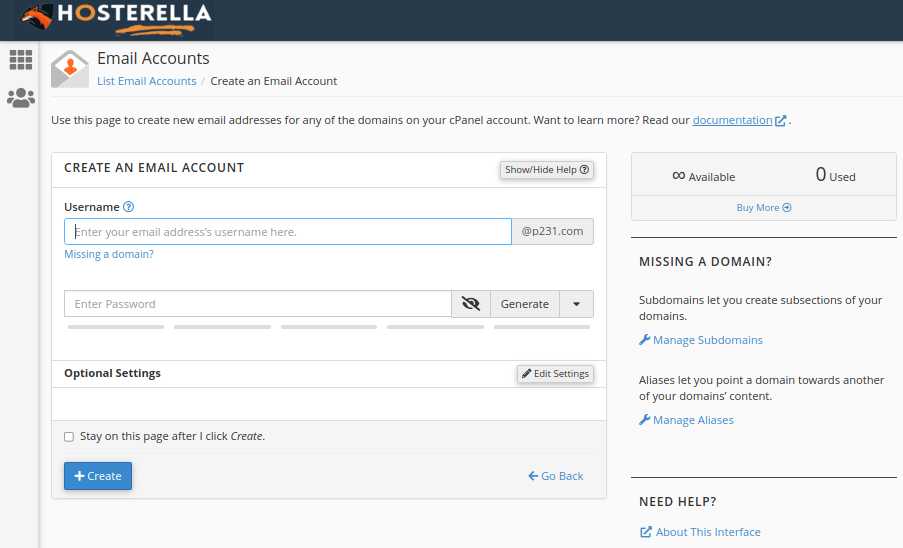Click the Hosterella logo

pos(116,15)
